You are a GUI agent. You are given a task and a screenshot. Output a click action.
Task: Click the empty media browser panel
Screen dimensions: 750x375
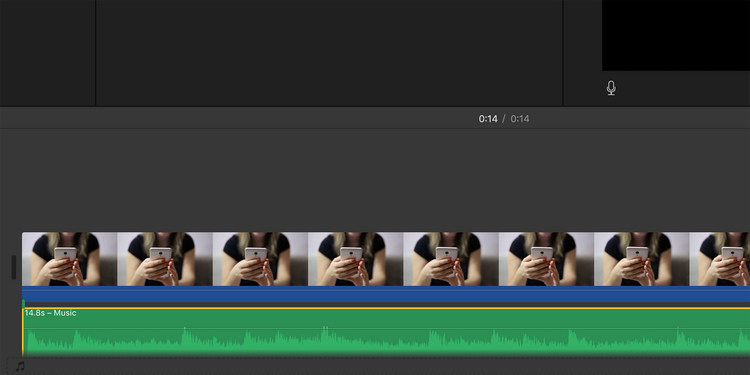click(329, 53)
